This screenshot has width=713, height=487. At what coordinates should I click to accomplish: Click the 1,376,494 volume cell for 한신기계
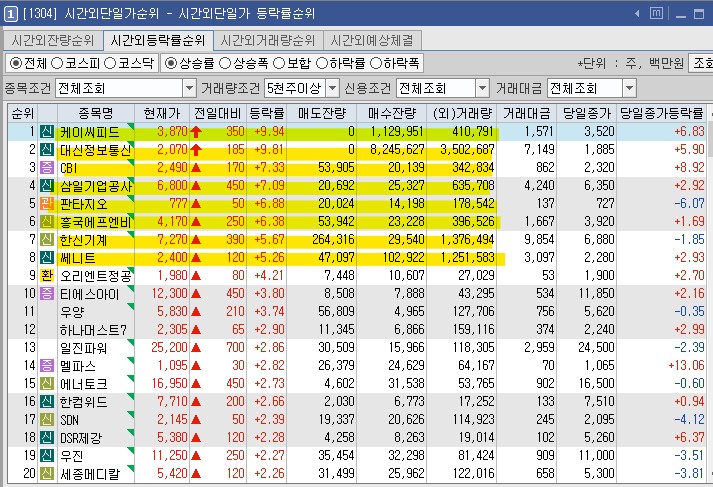click(467, 240)
